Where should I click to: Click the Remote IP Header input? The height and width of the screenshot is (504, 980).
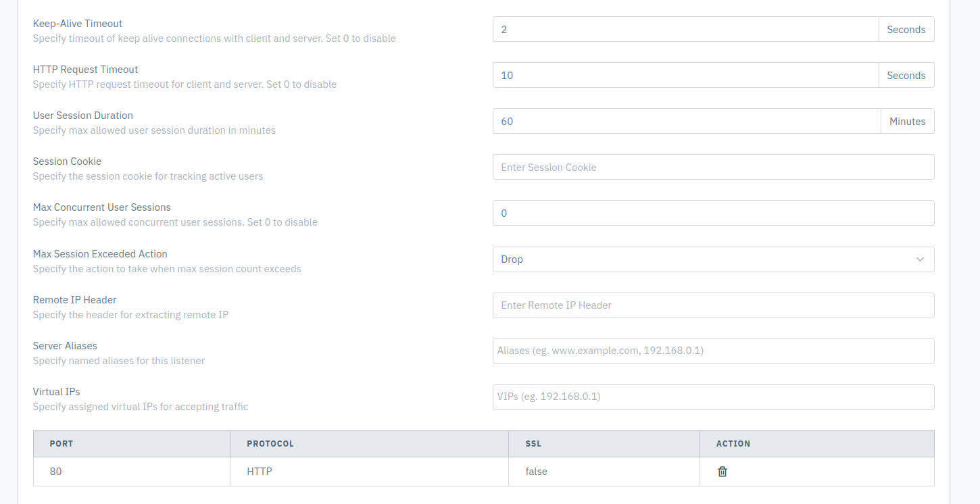point(713,305)
